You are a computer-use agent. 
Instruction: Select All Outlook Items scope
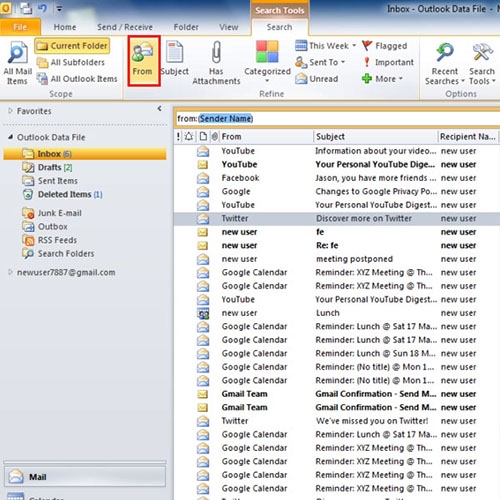tap(77, 79)
